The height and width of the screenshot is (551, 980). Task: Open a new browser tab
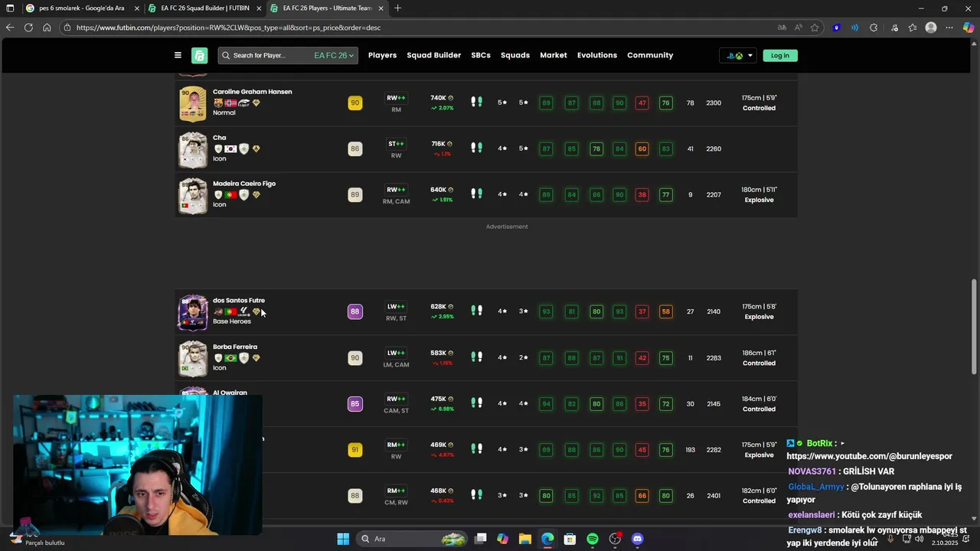[397, 8]
